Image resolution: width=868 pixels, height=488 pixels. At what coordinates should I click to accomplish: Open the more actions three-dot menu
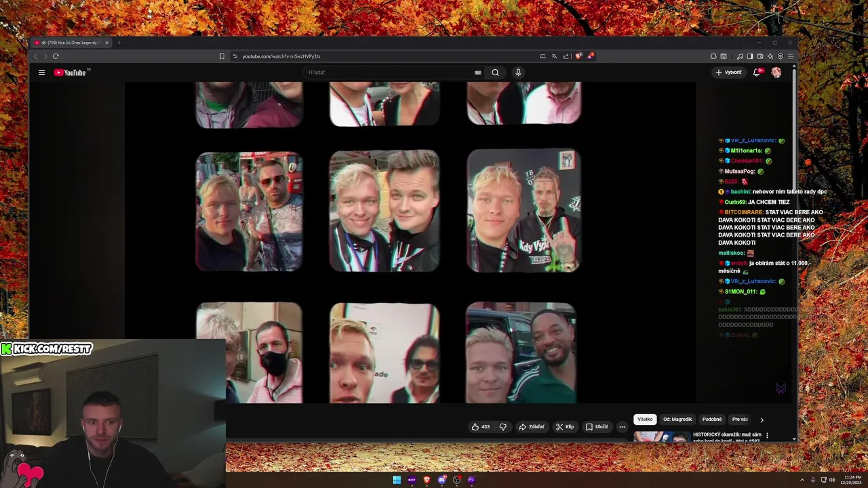click(x=622, y=427)
